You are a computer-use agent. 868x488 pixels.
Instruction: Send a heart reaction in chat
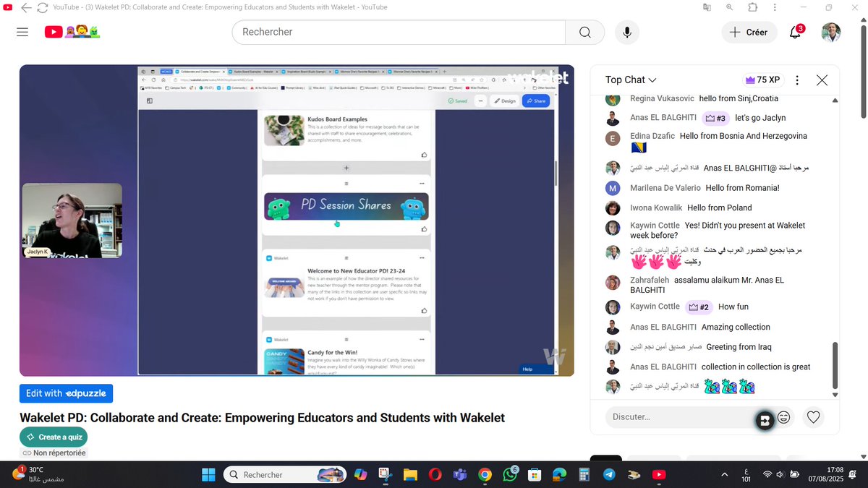(813, 417)
